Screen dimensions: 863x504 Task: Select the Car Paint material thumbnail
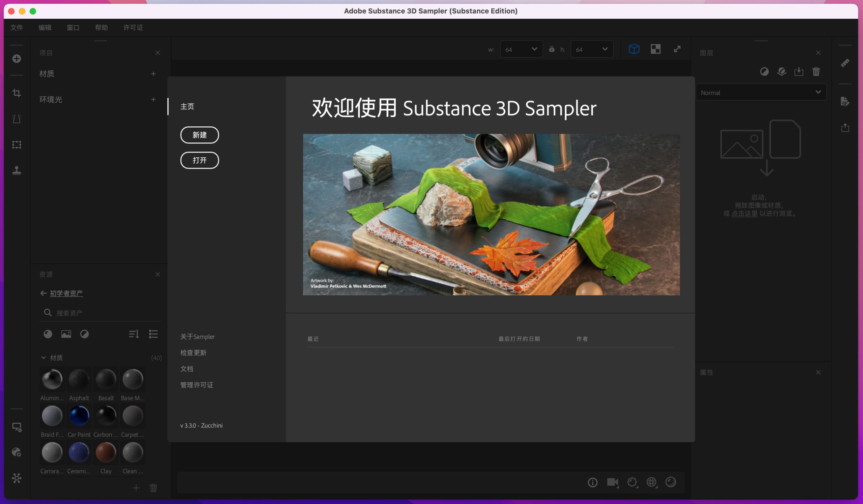(x=79, y=416)
